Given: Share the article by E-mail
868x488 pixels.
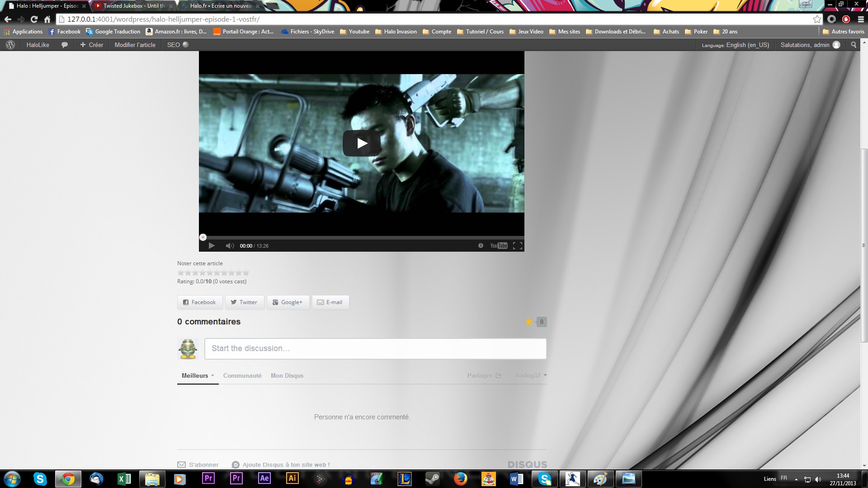Looking at the screenshot, I should pos(330,302).
